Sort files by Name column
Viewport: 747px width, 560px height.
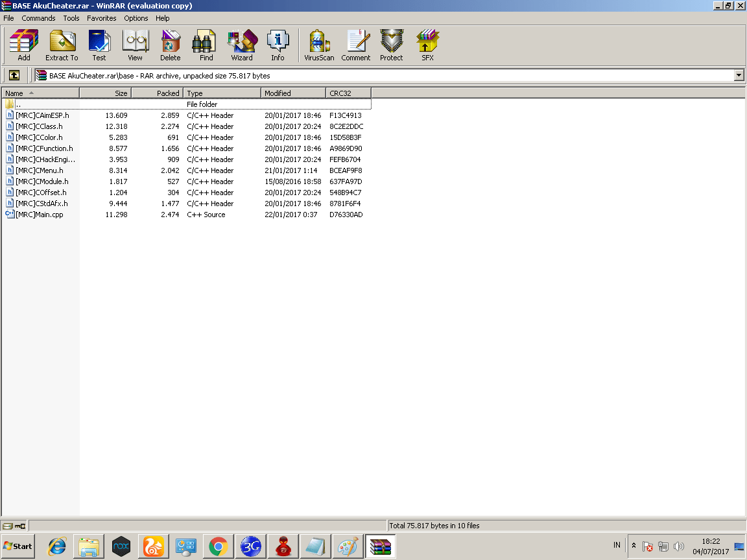pos(40,93)
